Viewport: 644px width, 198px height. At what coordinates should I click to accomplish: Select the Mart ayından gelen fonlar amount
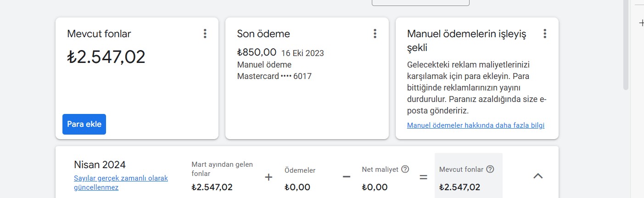212,187
